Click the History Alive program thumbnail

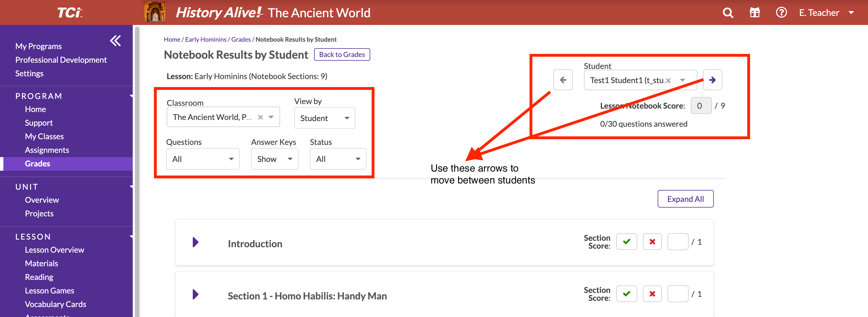click(155, 12)
